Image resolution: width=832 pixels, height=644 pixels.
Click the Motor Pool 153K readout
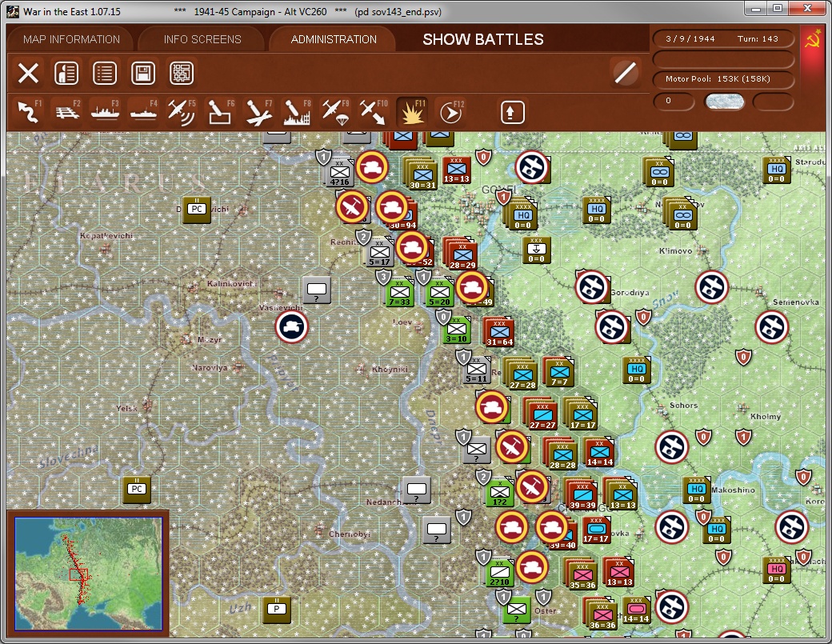722,79
